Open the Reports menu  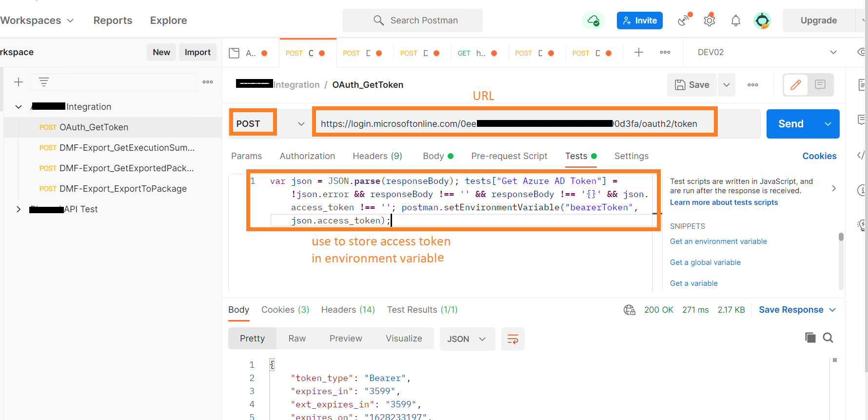[113, 20]
